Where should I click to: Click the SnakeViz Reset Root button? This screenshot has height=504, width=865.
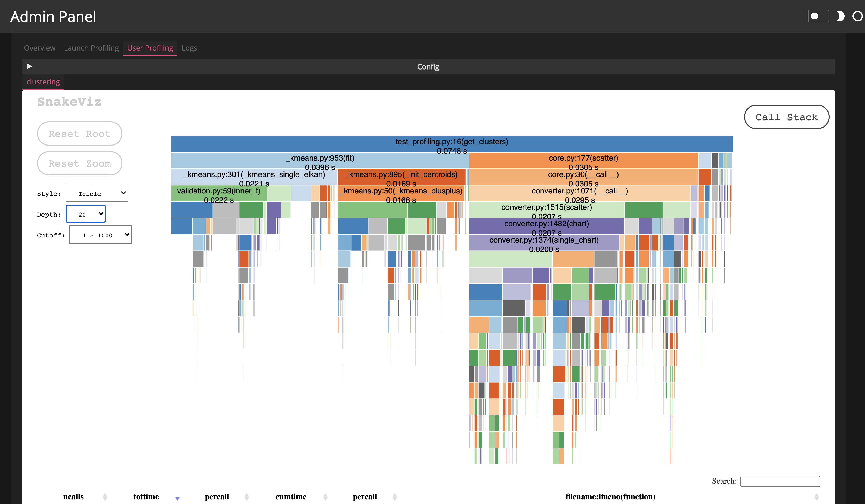click(x=79, y=133)
